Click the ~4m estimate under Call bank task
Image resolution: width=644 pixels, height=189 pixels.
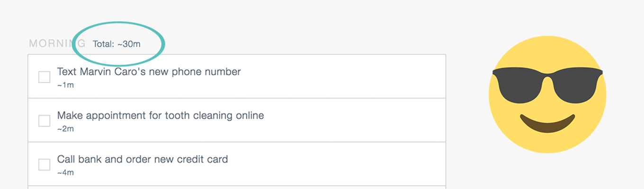pos(65,173)
